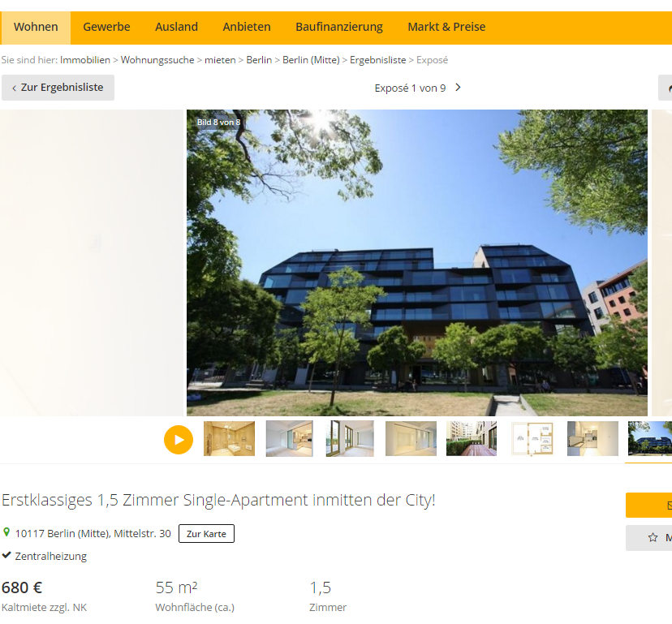Open the kitchen photo thumbnail
672x624 pixels.
coord(592,438)
